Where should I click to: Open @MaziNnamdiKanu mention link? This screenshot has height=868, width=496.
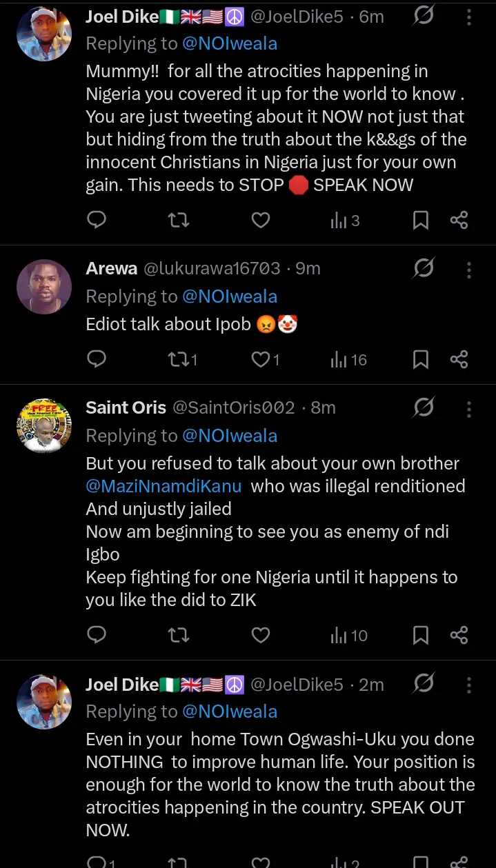(163, 486)
